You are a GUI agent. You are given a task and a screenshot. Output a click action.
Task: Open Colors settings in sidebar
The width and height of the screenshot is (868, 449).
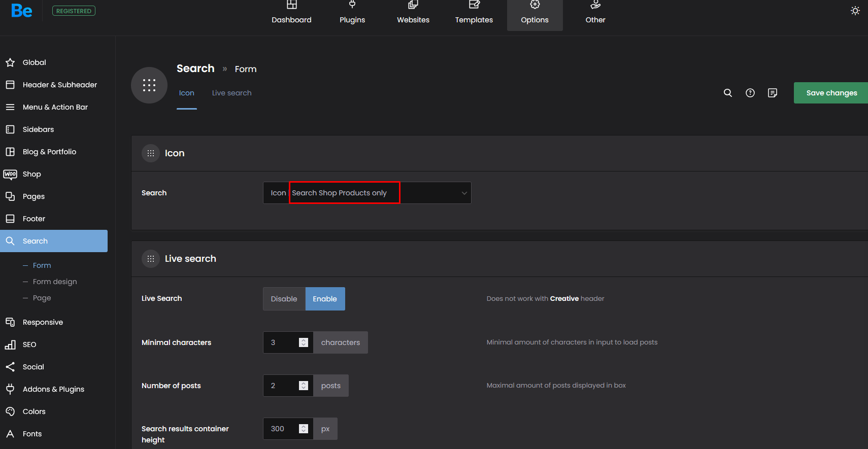point(54,411)
